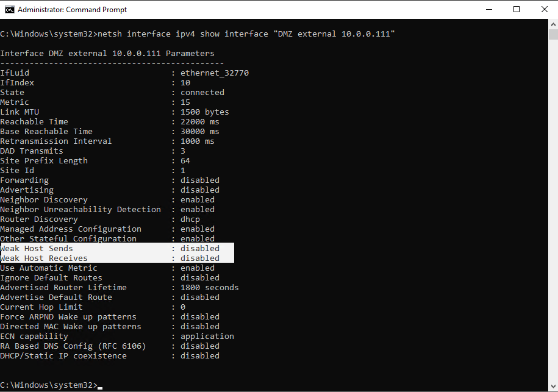Click the highlighted Weak Host Receives label
Screen dimensions: 558x392
pyautogui.click(x=44, y=258)
